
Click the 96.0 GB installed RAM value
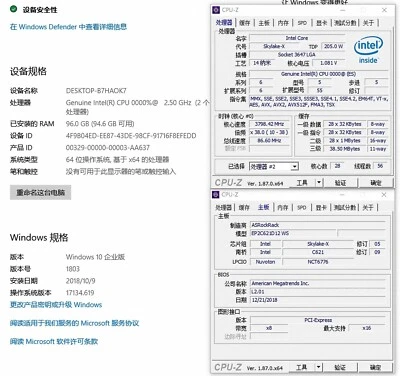coord(100,124)
